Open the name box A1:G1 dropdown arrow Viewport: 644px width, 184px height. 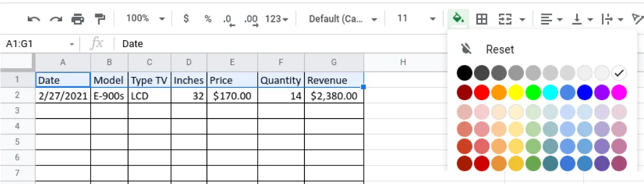72,44
